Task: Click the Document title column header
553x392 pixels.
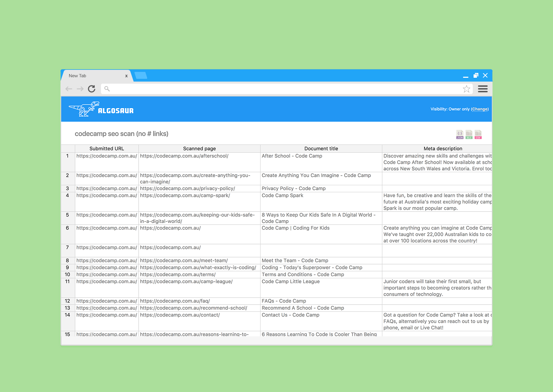Action: (x=321, y=149)
